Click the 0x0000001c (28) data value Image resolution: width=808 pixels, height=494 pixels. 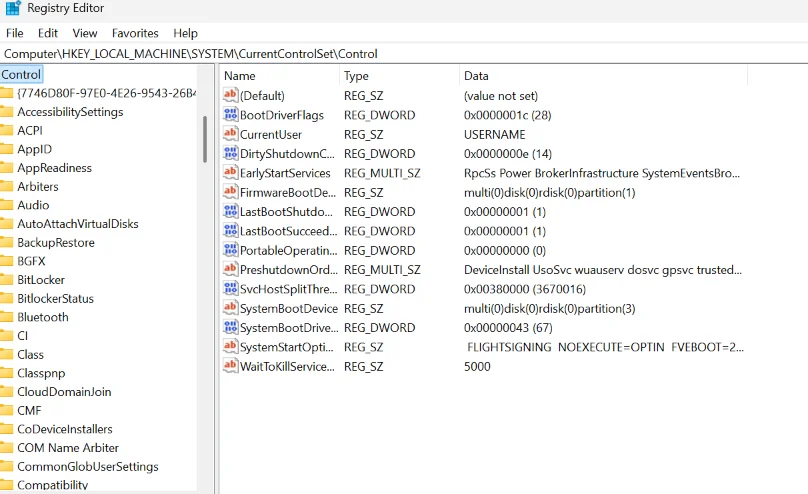click(x=508, y=115)
